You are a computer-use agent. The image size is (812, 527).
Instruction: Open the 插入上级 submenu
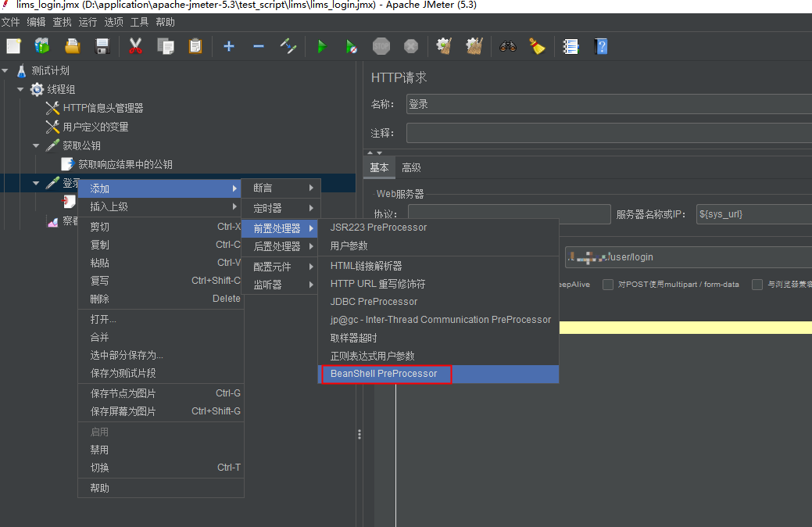click(160, 206)
